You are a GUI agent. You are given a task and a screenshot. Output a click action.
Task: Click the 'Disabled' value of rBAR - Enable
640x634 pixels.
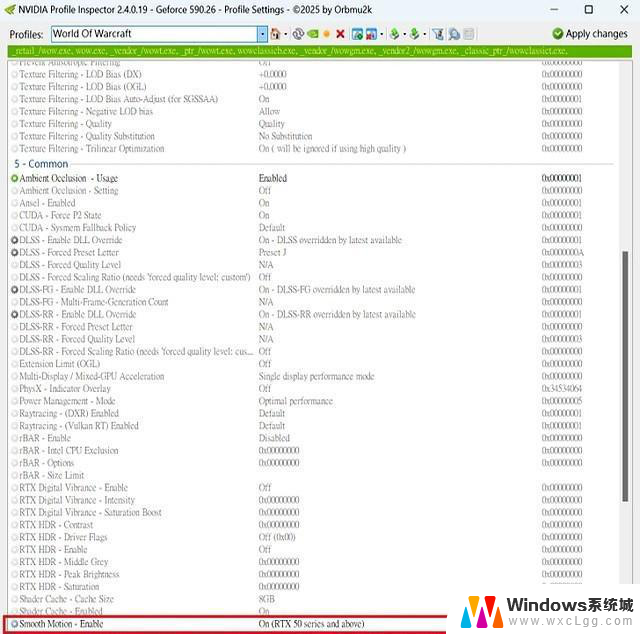coord(274,438)
